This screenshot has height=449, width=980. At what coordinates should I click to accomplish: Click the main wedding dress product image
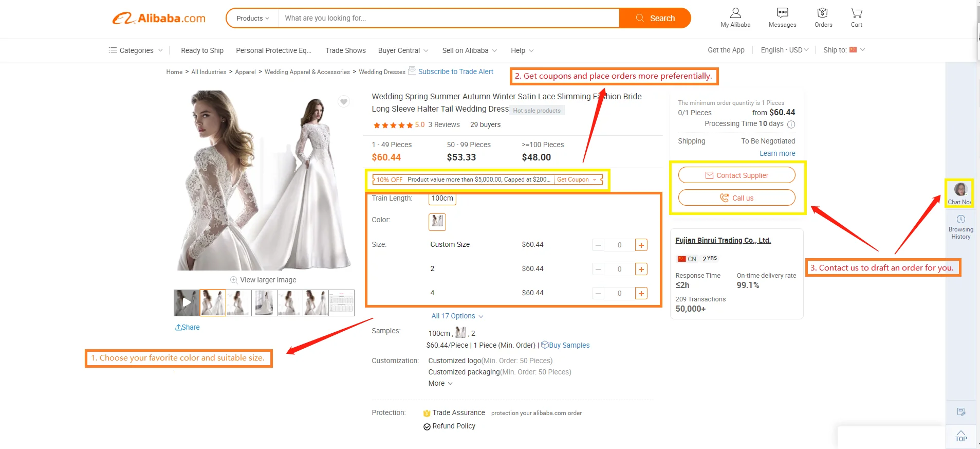click(264, 181)
